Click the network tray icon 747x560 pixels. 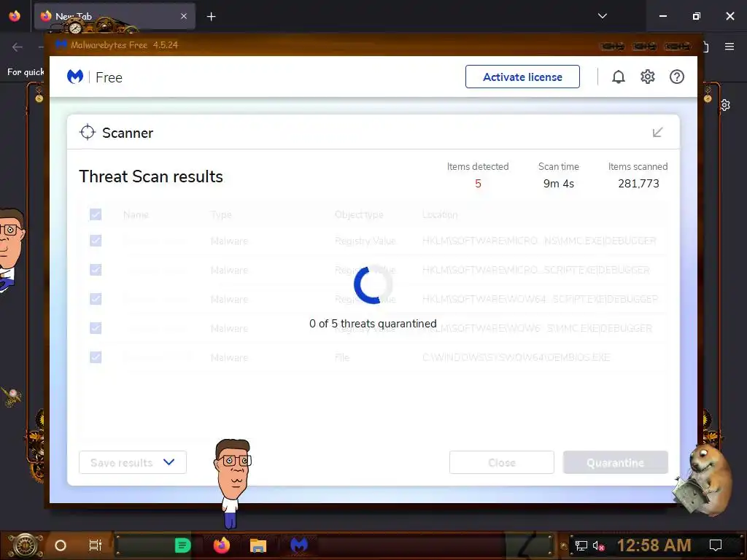(x=581, y=545)
